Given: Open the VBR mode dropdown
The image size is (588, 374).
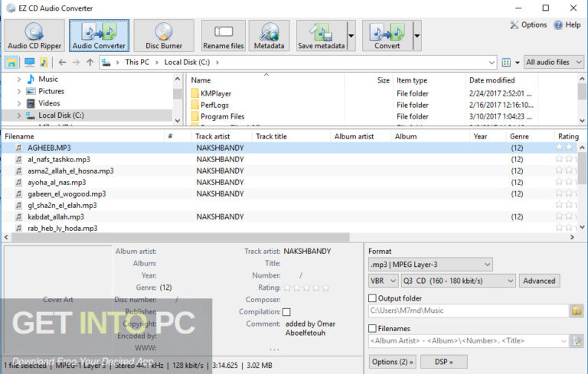Looking at the screenshot, I should tap(384, 281).
